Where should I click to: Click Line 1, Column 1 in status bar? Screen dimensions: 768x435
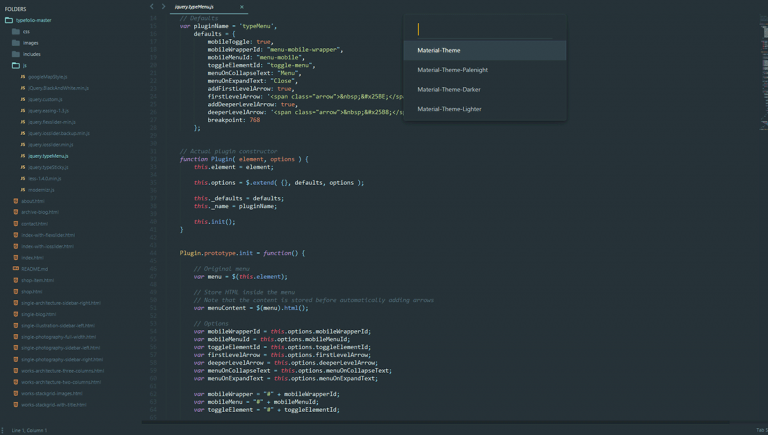(29, 430)
